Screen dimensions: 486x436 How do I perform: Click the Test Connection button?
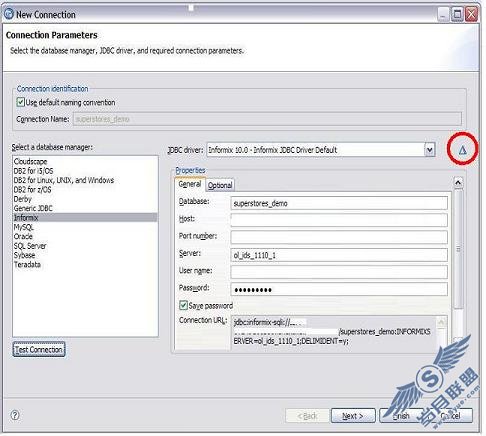[x=39, y=349]
